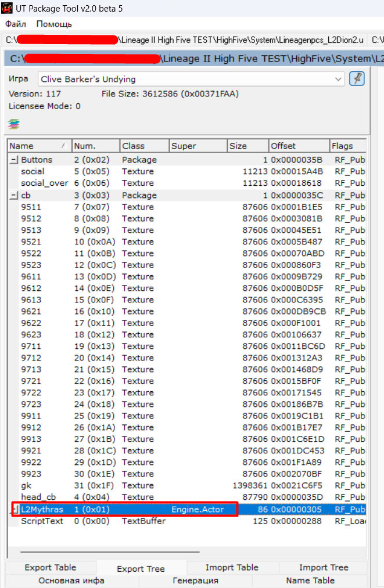Open the Игра game selection dropdown
The height and width of the screenshot is (588, 384).
pyautogui.click(x=192, y=79)
